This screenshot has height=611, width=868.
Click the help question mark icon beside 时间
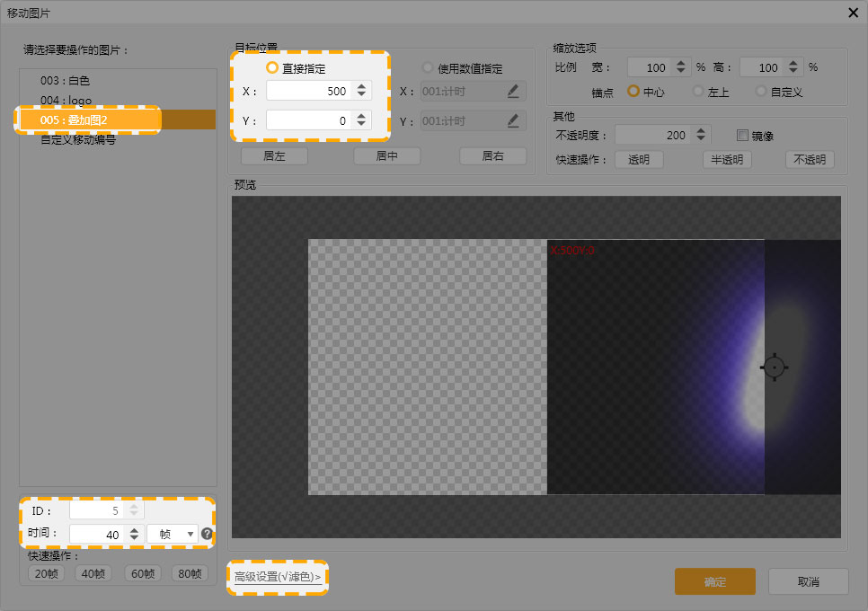207,534
